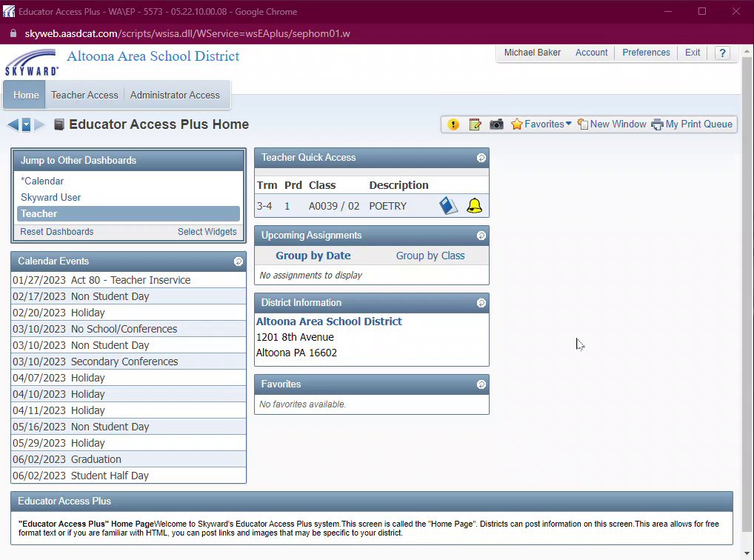The image size is (754, 560).
Task: Open My Print Queue
Action: pyautogui.click(x=692, y=124)
